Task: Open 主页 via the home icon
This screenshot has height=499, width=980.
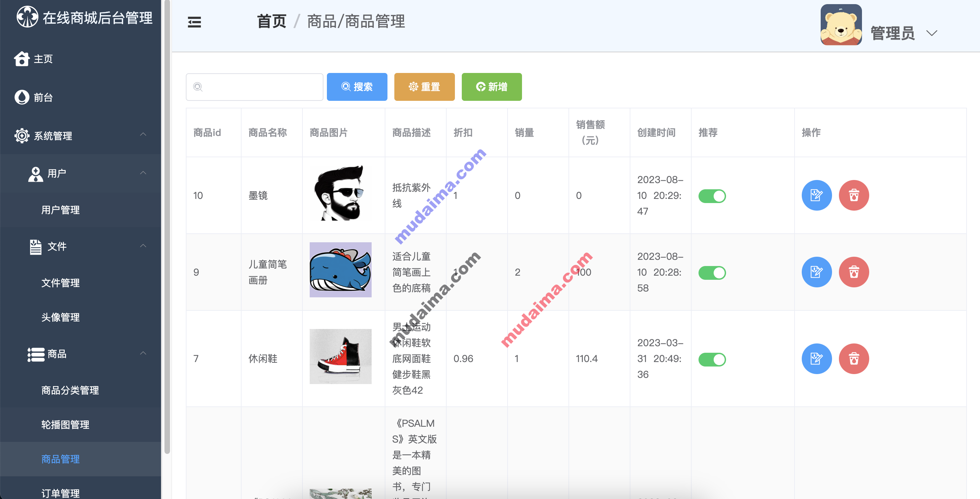Action: point(22,59)
